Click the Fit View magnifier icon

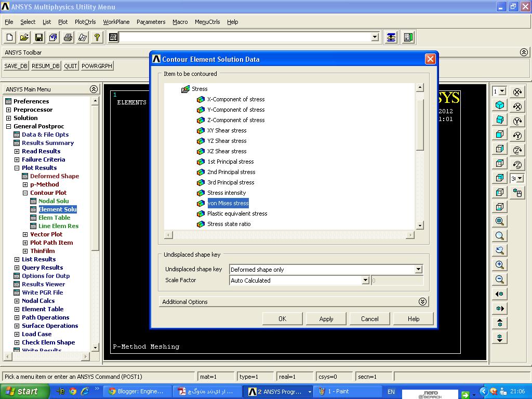(499, 221)
